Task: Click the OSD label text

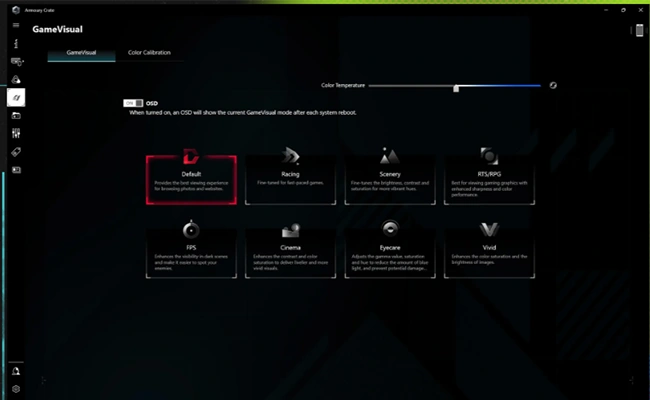Action: pyautogui.click(x=152, y=103)
